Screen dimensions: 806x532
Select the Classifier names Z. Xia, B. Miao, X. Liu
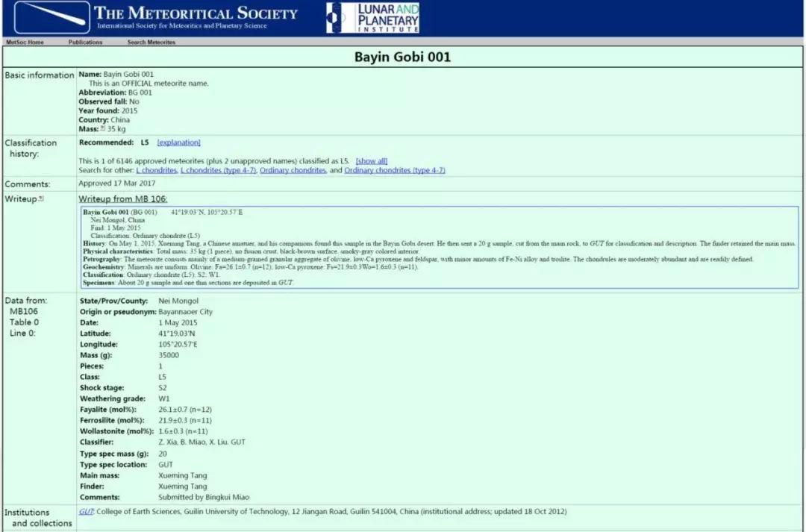point(193,442)
